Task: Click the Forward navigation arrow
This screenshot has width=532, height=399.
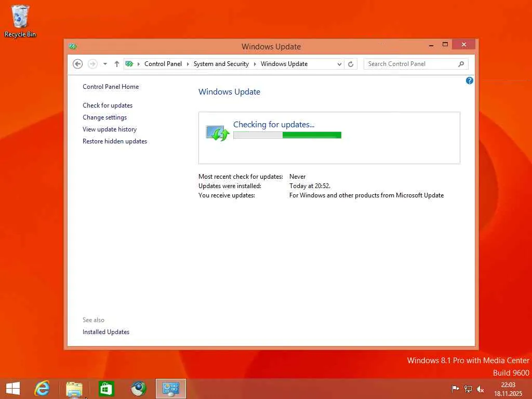Action: [92, 64]
